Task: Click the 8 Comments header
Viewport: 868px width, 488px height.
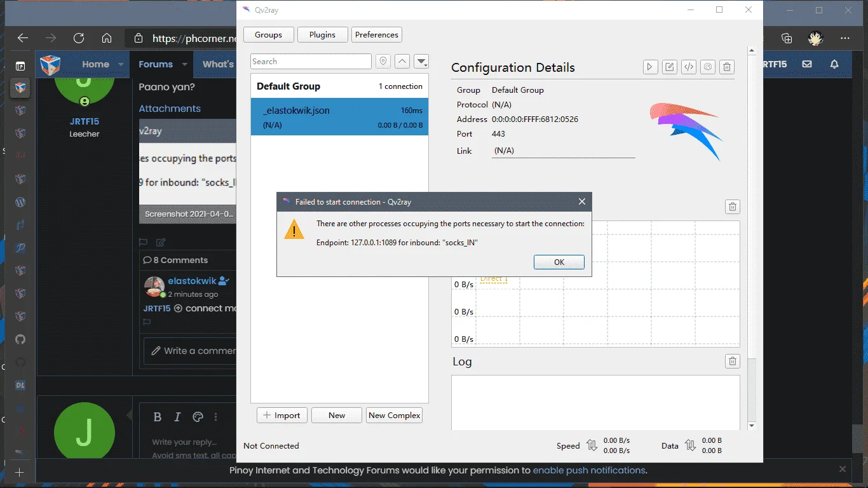Action: tap(175, 260)
